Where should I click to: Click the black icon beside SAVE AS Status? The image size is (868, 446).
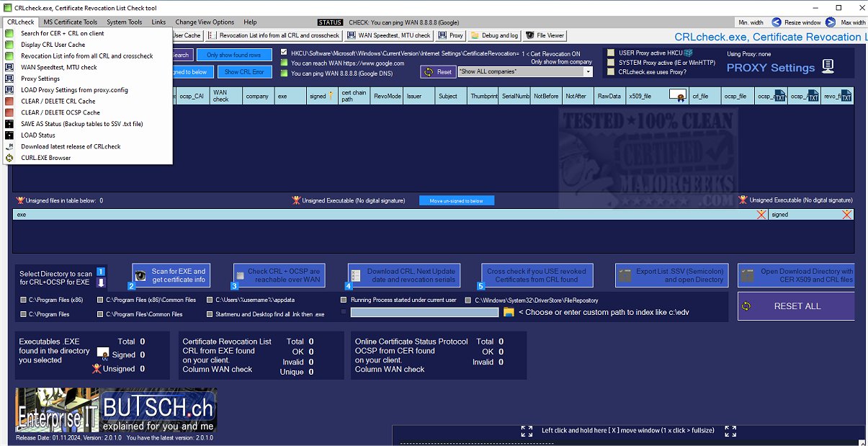[x=9, y=124]
